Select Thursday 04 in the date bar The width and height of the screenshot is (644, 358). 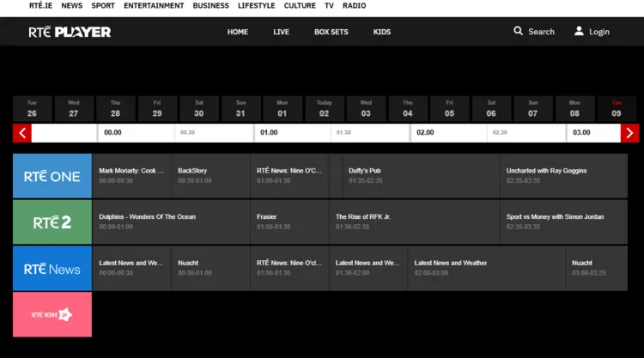coord(408,109)
